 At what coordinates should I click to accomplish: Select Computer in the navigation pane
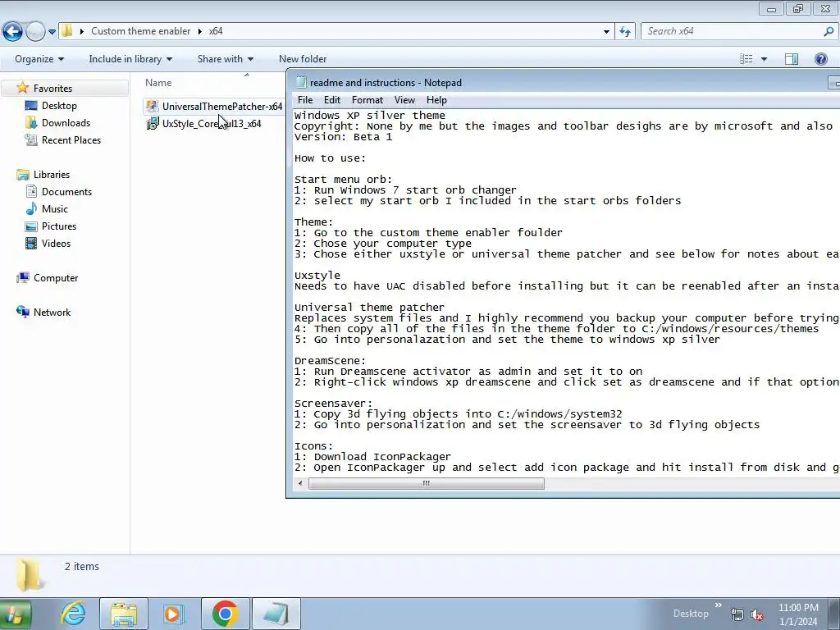(x=56, y=278)
